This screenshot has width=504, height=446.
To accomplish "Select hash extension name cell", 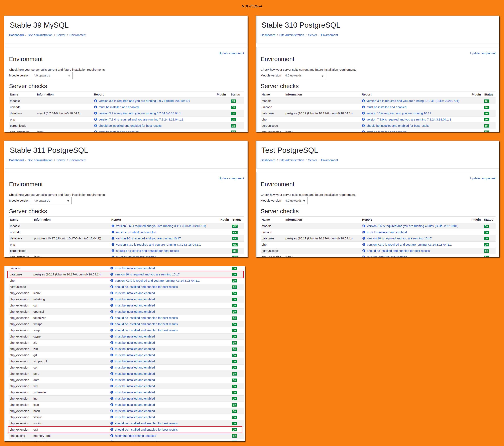I will tap(36, 411).
